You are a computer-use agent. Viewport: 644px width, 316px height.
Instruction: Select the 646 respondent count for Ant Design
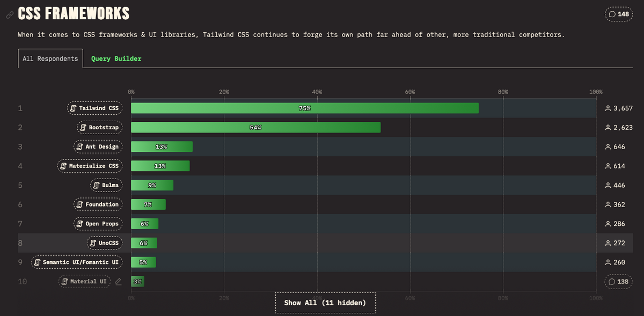pyautogui.click(x=615, y=147)
